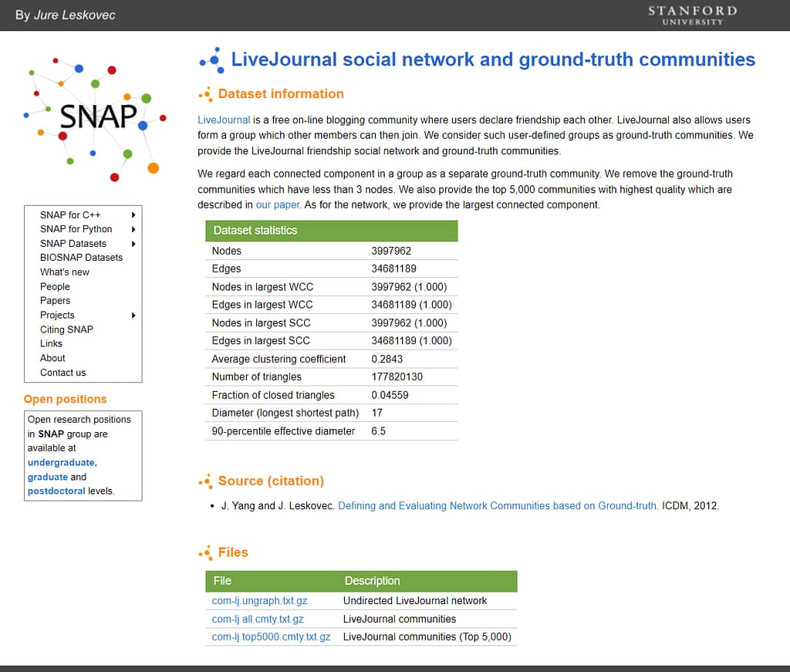This screenshot has height=672, width=790.
Task: Click orange icon next to Files heading
Action: pos(205,553)
